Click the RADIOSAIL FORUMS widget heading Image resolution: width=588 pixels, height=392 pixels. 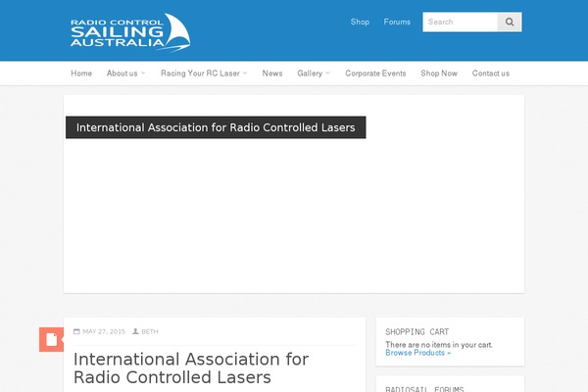424,389
